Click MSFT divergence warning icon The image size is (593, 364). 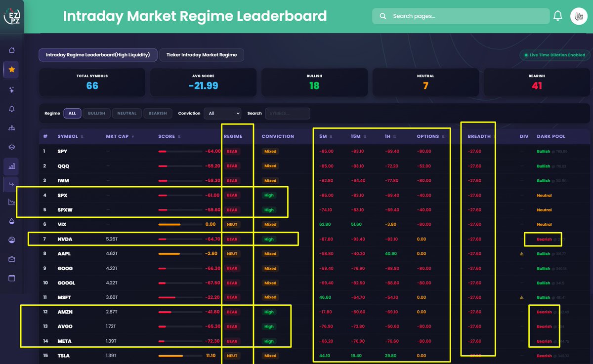(521, 297)
